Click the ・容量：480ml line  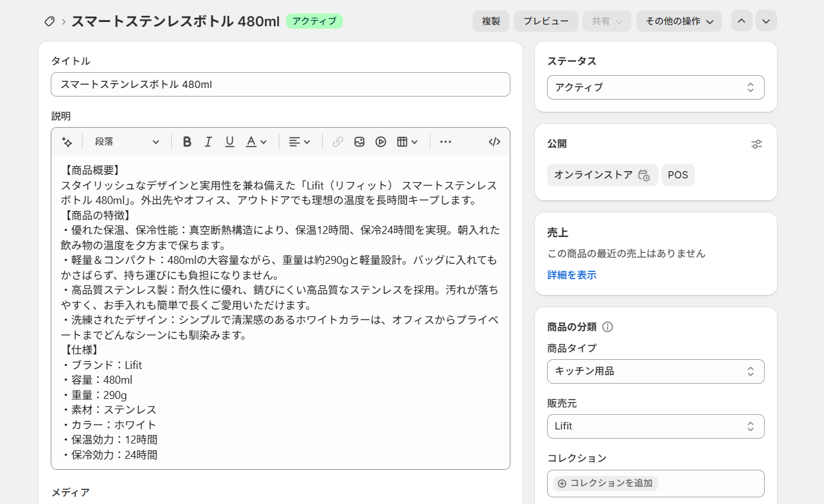point(97,380)
